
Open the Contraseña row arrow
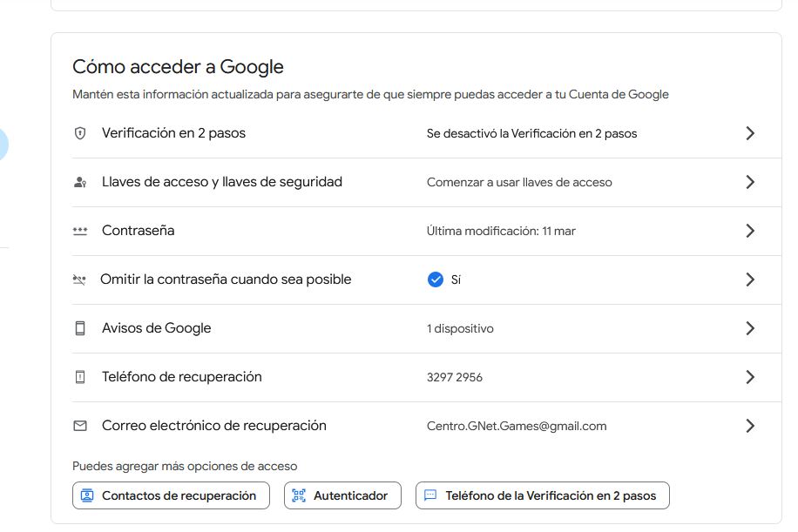pos(749,231)
